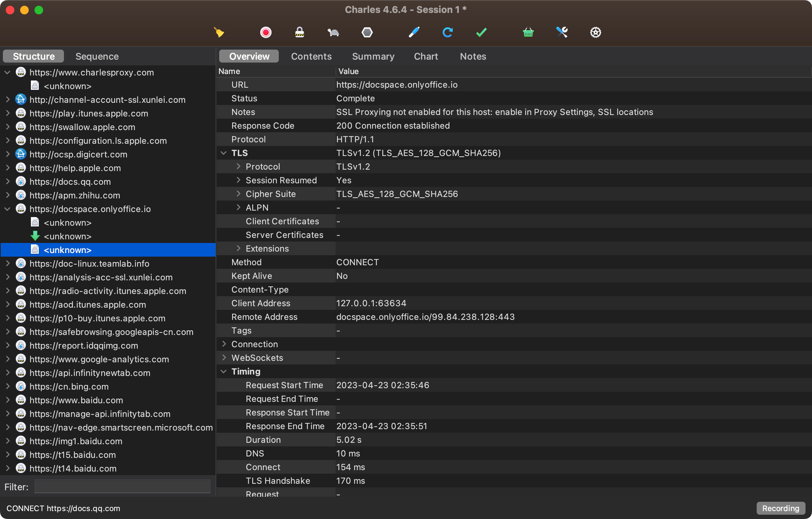Click the SSL Proxying not enabled note
Screen dimensions: 812x519
click(495, 112)
